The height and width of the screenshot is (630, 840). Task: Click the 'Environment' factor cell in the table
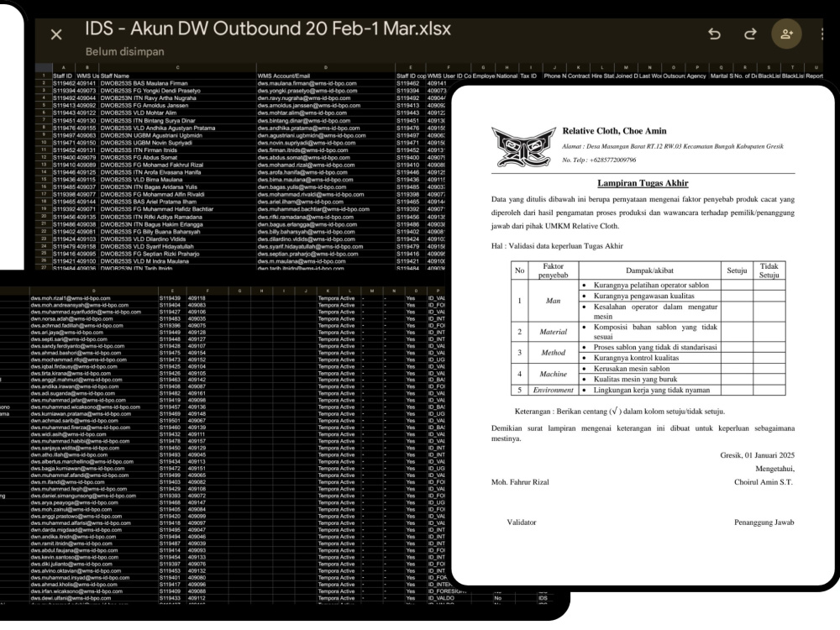point(554,390)
